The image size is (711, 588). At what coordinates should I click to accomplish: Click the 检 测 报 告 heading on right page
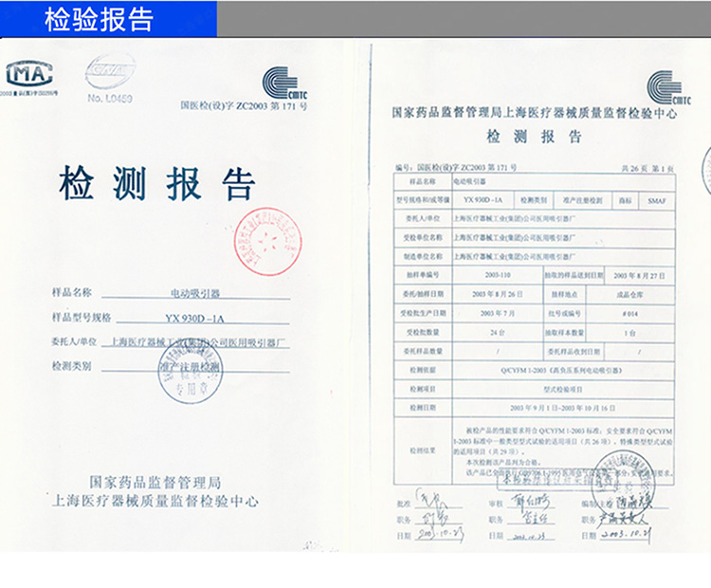coord(534,138)
